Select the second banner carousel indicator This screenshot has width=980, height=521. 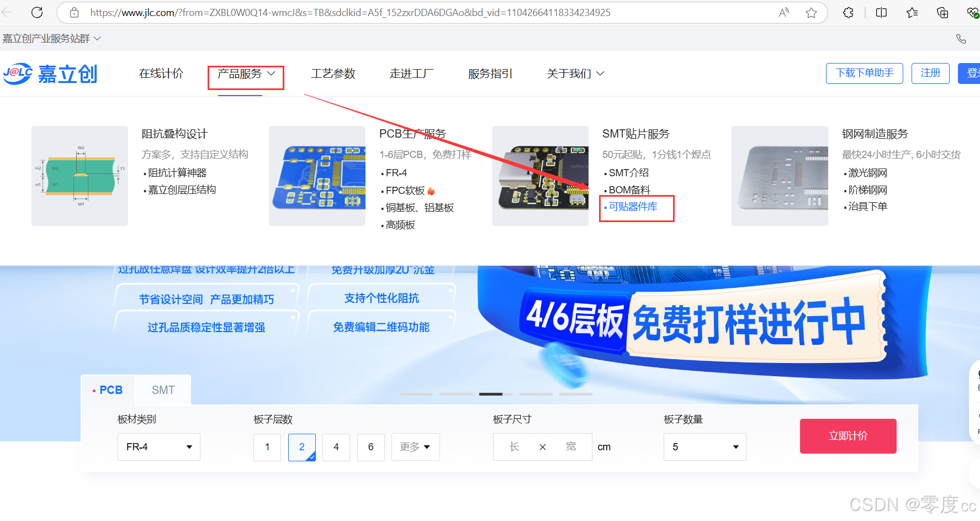[x=456, y=394]
